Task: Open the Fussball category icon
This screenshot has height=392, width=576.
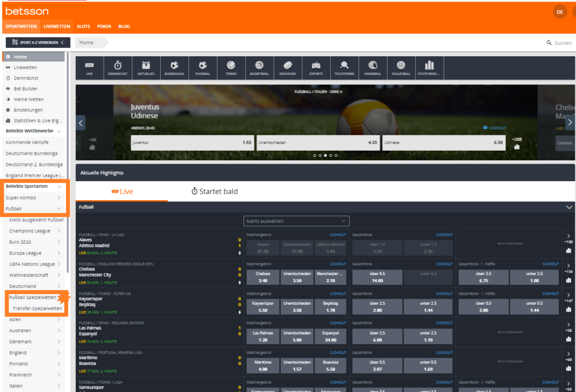Action: pos(202,68)
